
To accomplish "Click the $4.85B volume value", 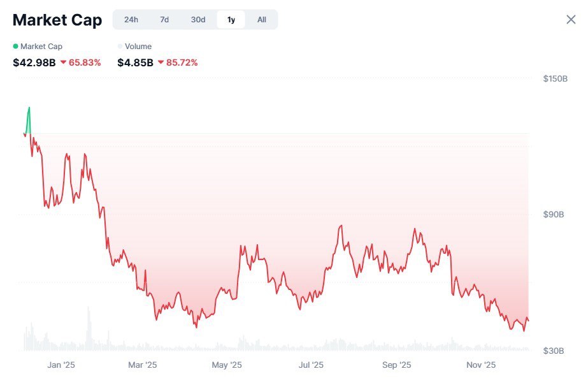I will tap(135, 62).
